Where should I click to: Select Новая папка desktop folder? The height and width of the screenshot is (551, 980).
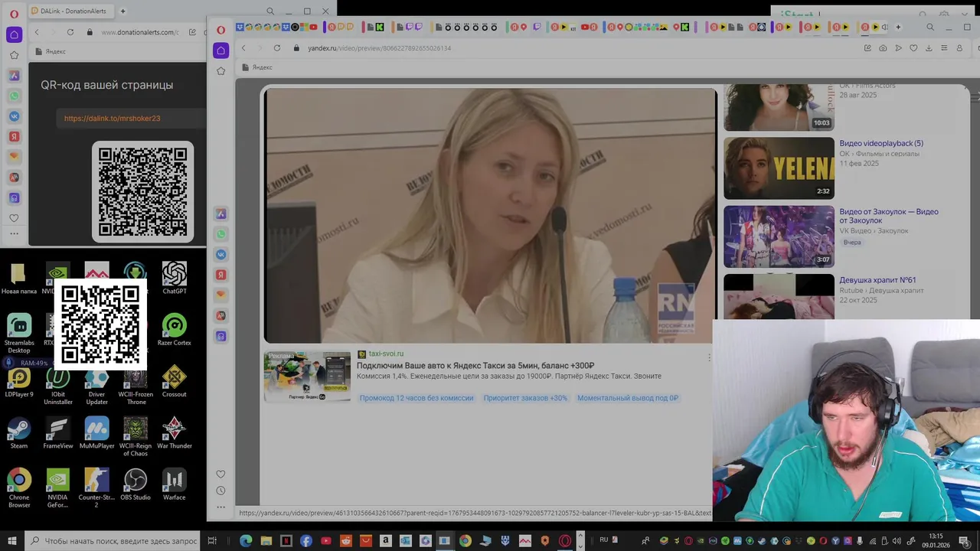tap(19, 278)
